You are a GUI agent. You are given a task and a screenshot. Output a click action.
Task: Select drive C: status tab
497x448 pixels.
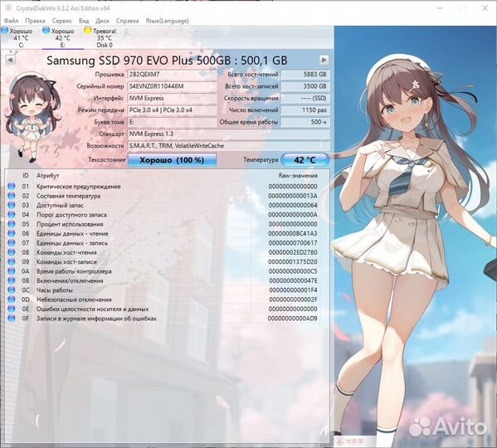point(21,38)
